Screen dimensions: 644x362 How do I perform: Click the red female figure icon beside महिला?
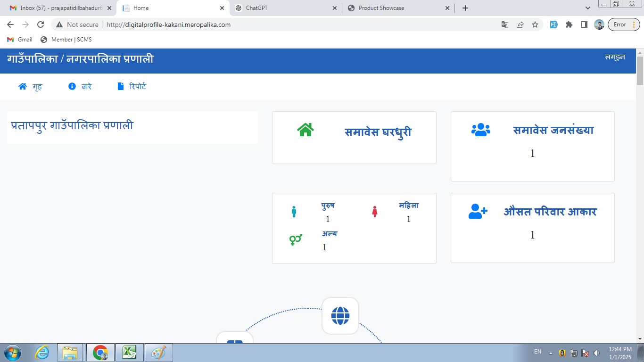tap(375, 212)
